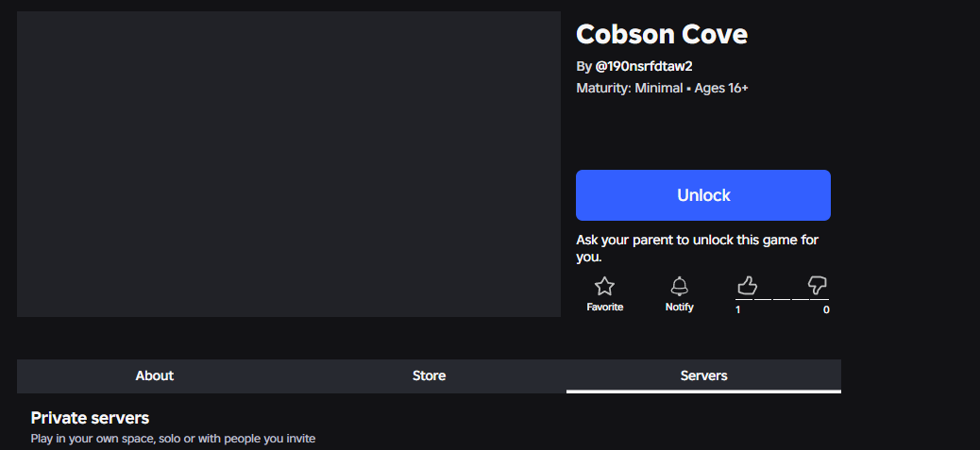980x450 pixels.
Task: Click the upvote count number 1
Action: pyautogui.click(x=738, y=309)
